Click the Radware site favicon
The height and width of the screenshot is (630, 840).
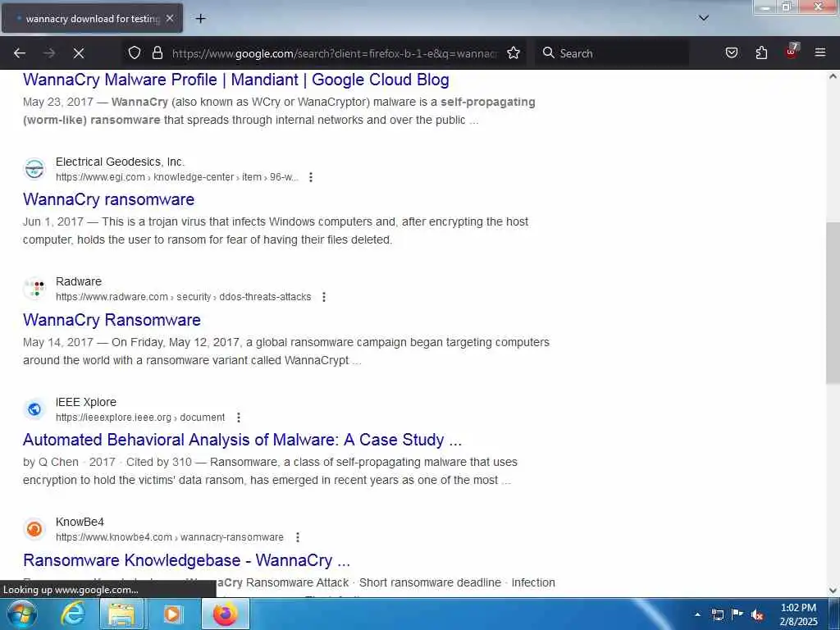click(34, 289)
